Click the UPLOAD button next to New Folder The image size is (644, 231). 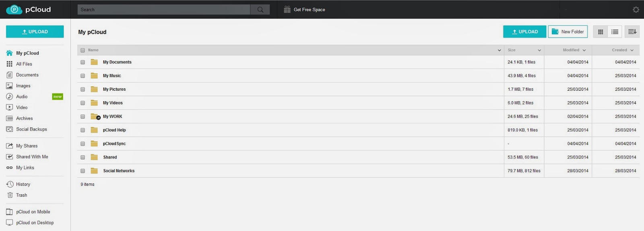click(x=524, y=31)
